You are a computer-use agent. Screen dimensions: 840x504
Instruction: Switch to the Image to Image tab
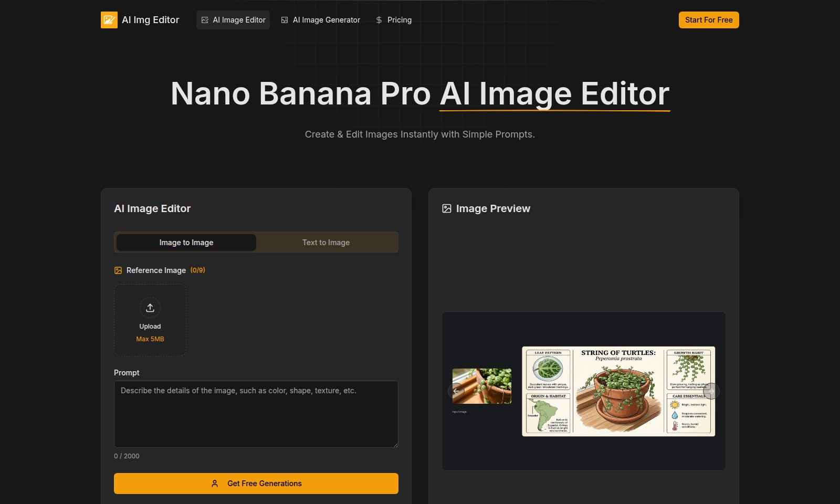pyautogui.click(x=186, y=243)
